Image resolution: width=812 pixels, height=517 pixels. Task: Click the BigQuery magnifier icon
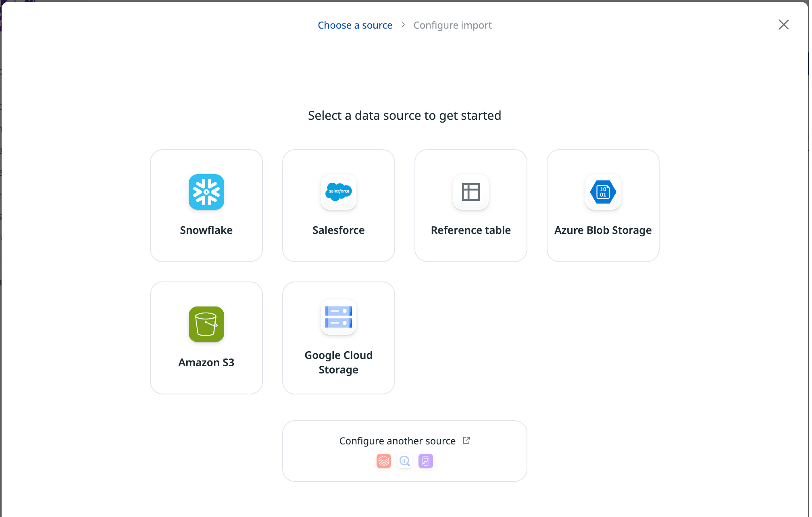(x=404, y=461)
